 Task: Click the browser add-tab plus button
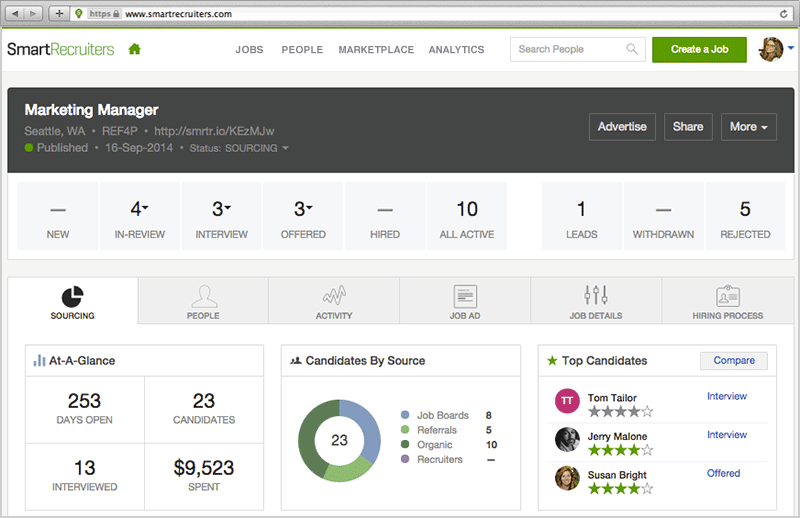(59, 13)
